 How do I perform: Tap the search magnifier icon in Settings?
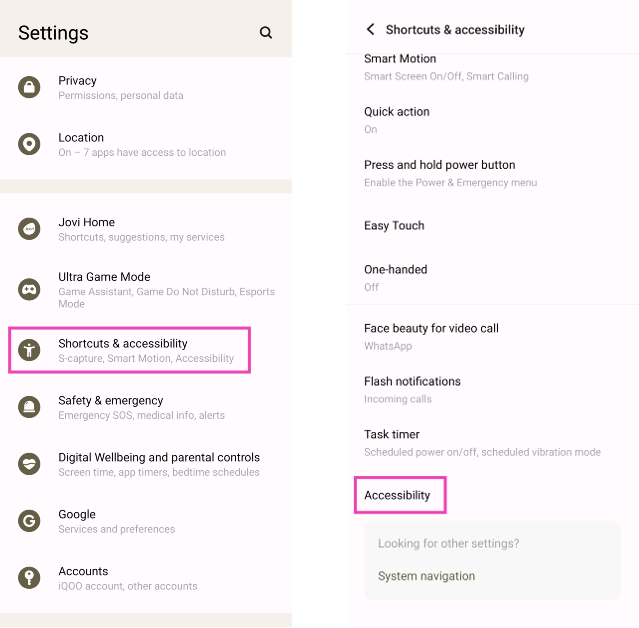266,33
